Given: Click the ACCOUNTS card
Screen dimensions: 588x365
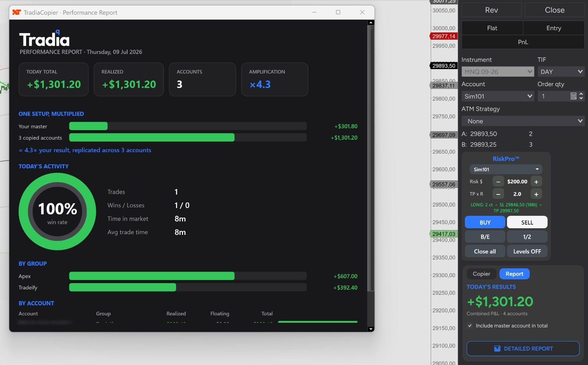Looking at the screenshot, I should coord(202,79).
